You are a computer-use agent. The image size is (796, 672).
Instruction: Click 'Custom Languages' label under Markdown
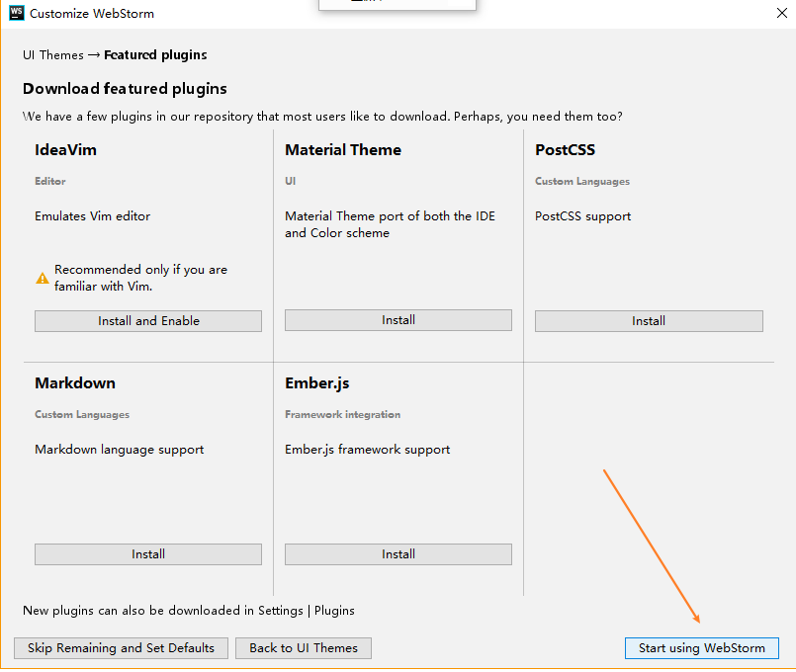[x=82, y=415]
